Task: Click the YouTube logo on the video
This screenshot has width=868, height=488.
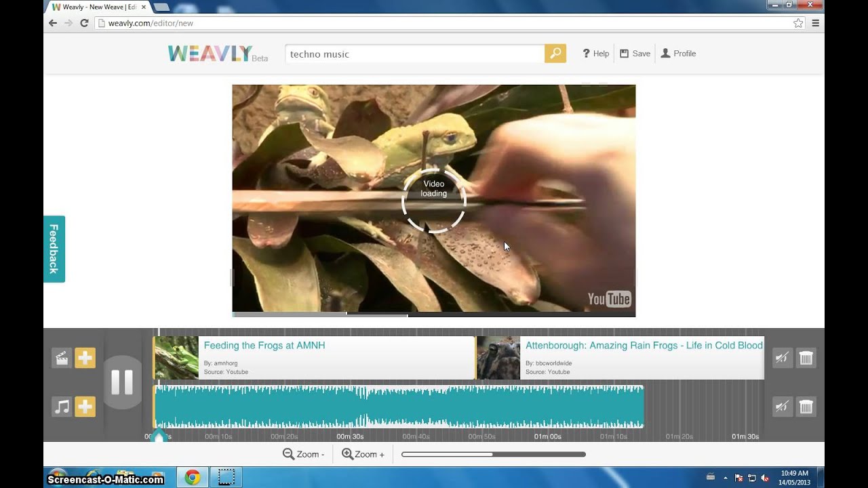Action: pos(609,299)
